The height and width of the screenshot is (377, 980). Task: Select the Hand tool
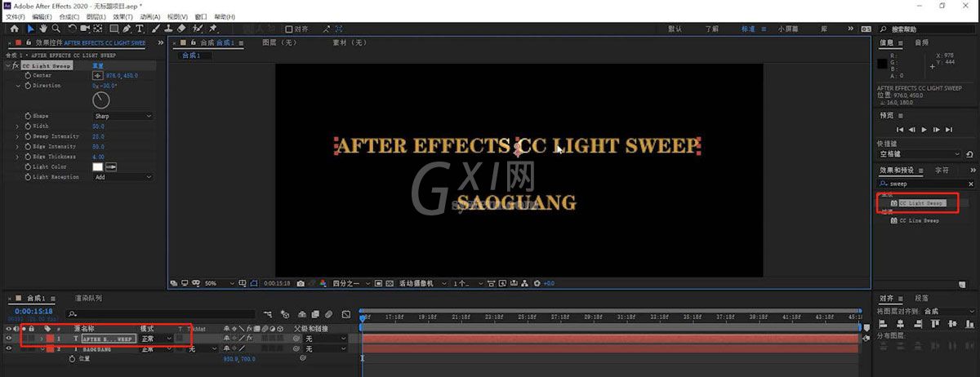(42, 29)
